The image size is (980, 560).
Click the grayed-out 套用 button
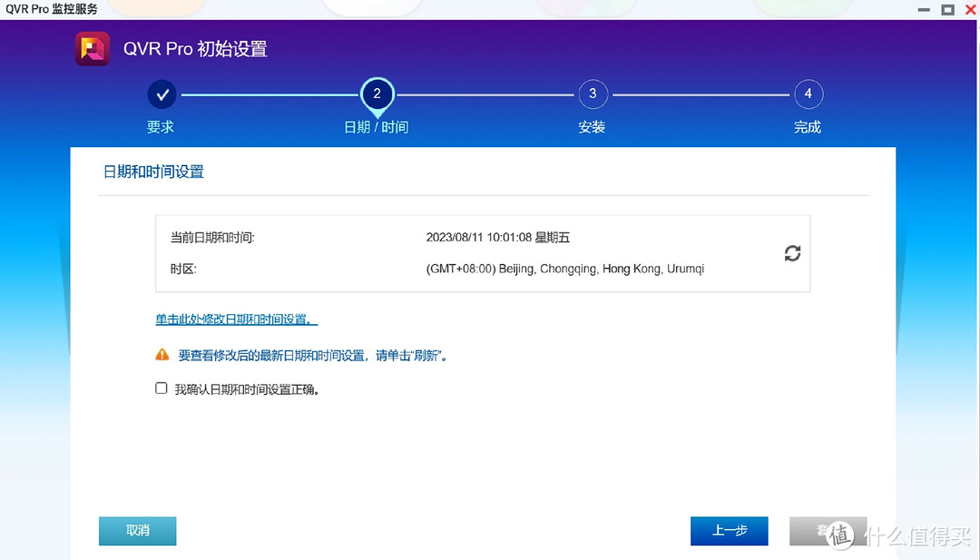pyautogui.click(x=828, y=531)
